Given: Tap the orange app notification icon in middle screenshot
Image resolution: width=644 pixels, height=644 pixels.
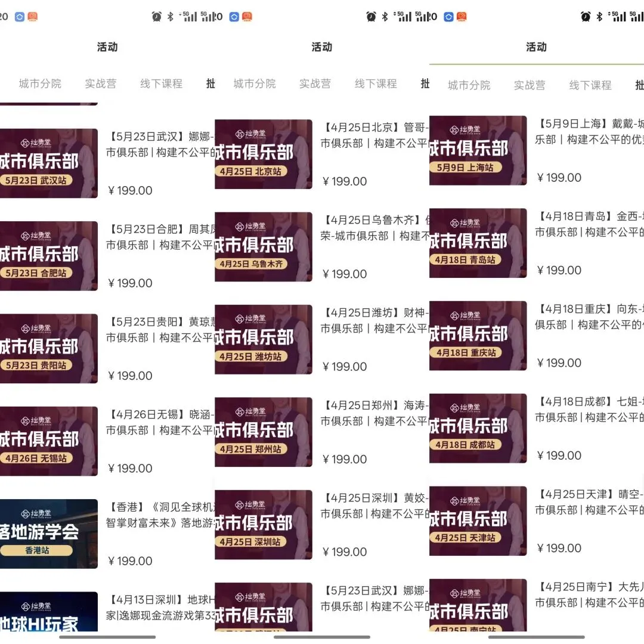Looking at the screenshot, I should click(247, 17).
